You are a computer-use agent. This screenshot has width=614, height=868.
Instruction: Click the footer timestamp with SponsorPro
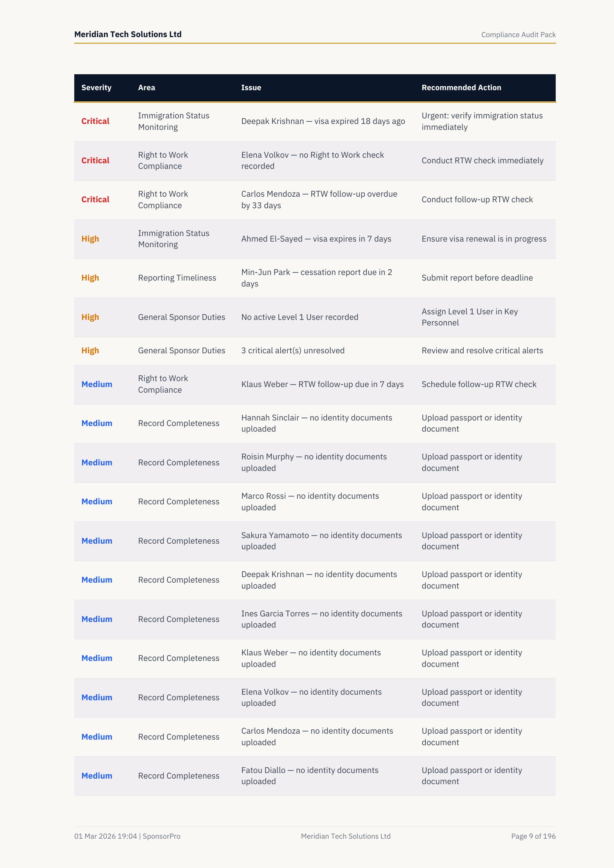(x=127, y=836)
